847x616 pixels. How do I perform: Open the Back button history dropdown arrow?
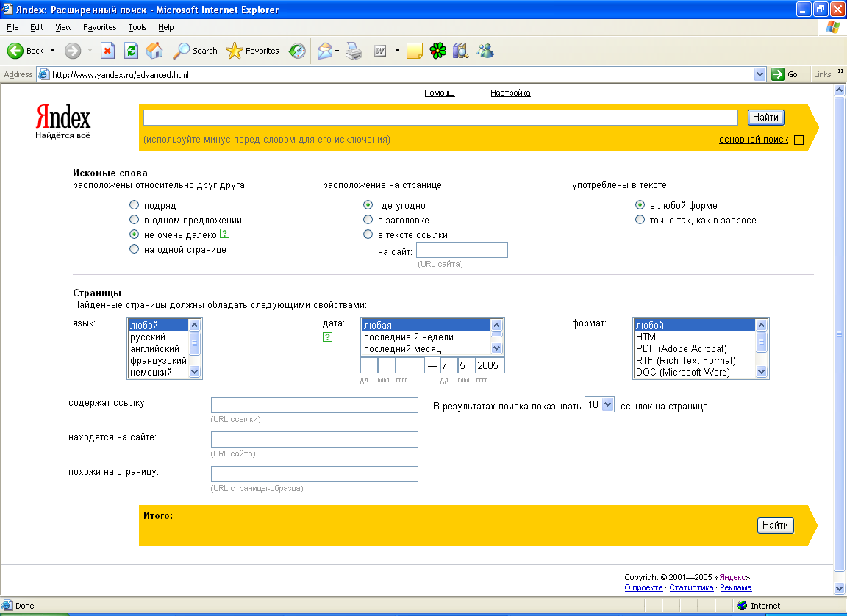[52, 51]
